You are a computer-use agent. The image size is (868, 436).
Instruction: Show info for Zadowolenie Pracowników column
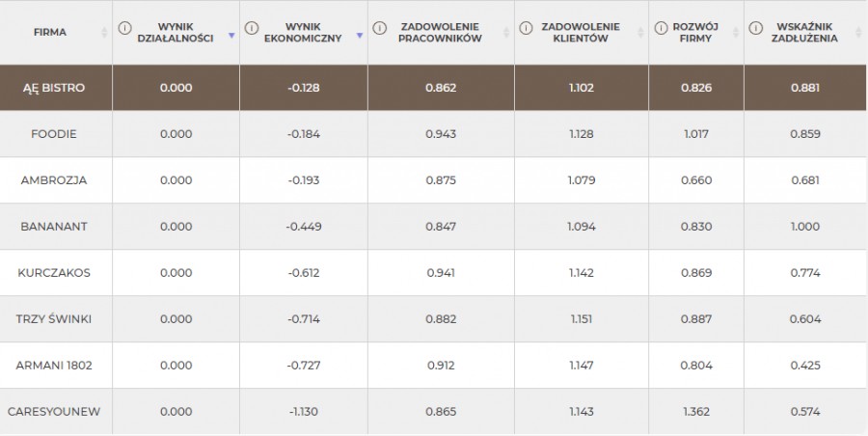pos(379,28)
